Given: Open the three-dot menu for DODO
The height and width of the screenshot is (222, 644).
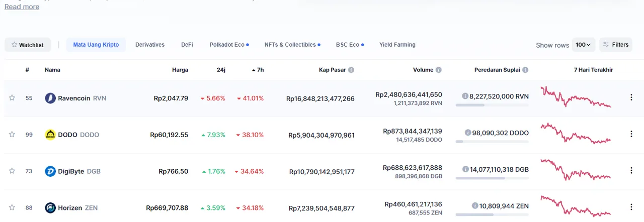Looking at the screenshot, I should (631, 134).
